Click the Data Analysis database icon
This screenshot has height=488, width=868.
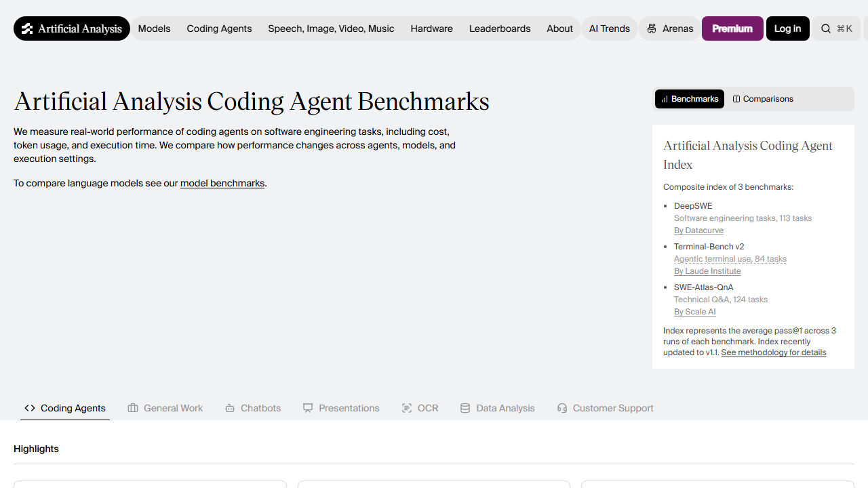[465, 408]
